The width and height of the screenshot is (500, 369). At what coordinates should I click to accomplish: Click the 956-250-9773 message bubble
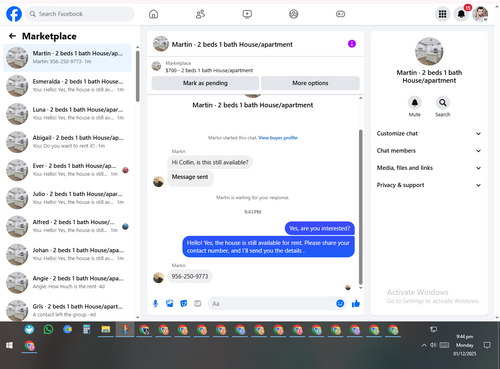click(190, 276)
